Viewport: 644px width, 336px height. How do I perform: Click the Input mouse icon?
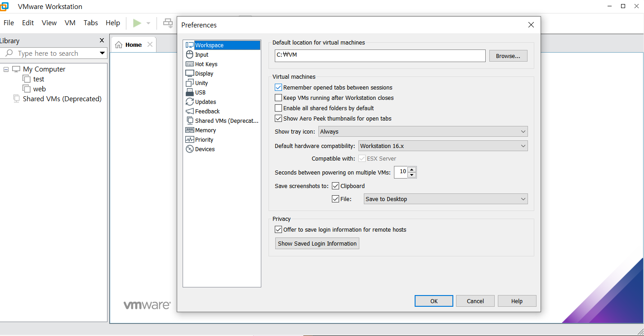[x=189, y=54]
